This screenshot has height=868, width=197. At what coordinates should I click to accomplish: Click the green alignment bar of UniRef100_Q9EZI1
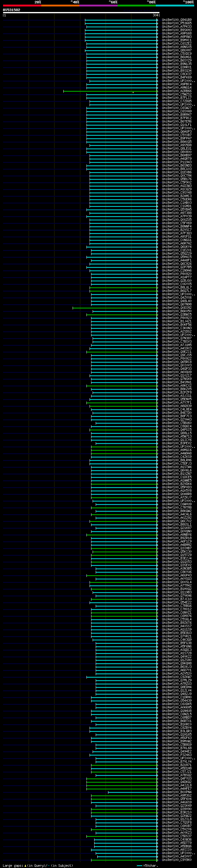tap(122, 352)
